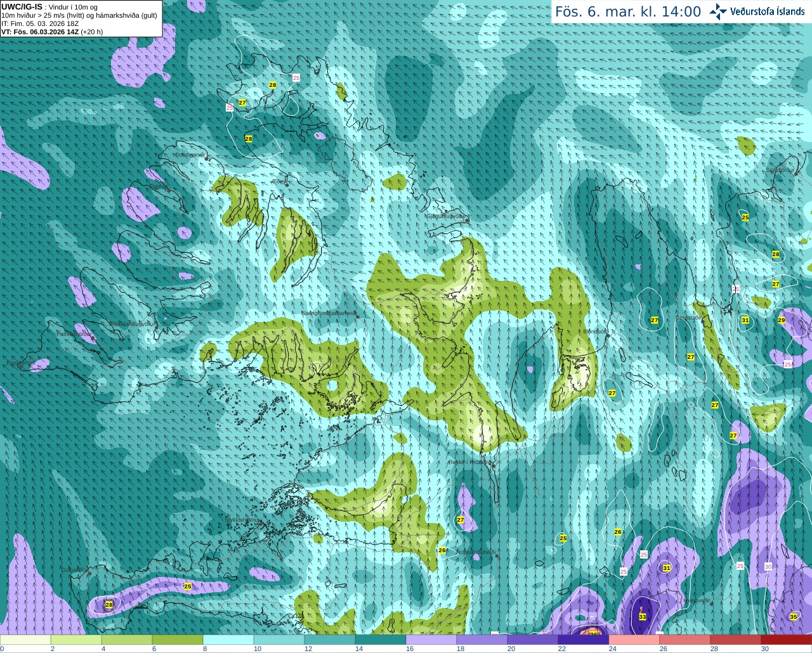Click the 'Fös. 6. mar. kl. 14:00' title

click(x=628, y=11)
